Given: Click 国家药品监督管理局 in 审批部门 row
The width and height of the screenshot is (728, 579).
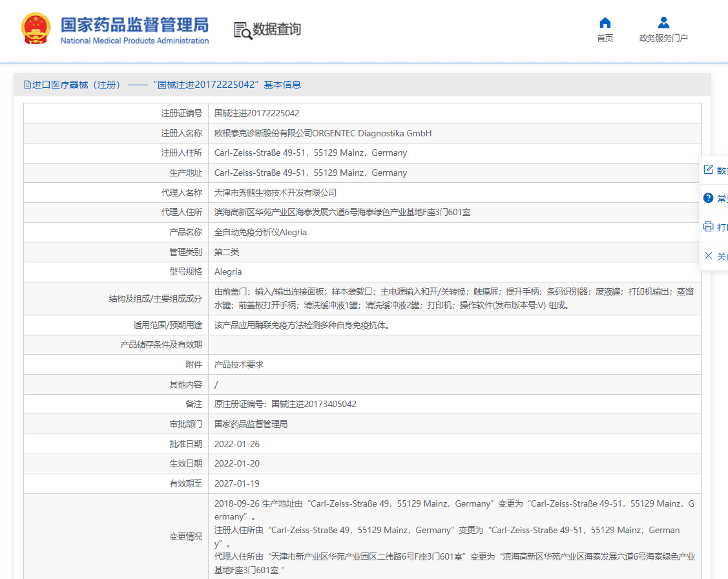Looking at the screenshot, I should point(251,424).
